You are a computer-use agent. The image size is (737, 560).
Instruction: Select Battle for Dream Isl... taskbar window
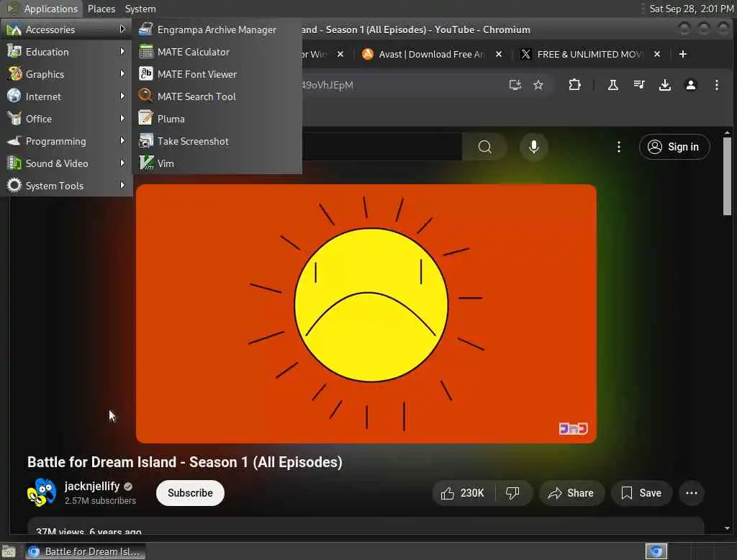[85, 551]
